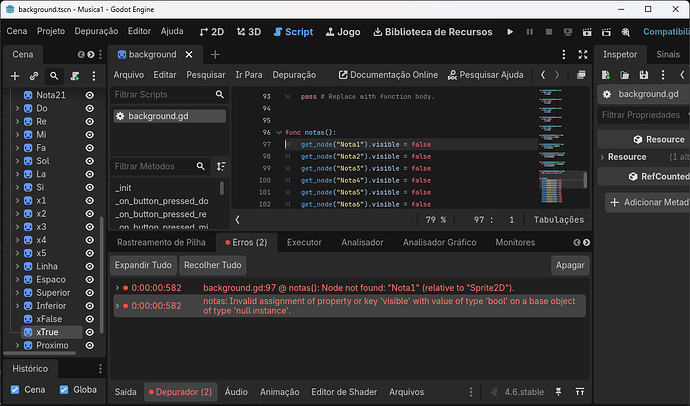Click Recolher Tudo button
This screenshot has height=406, width=690.
(213, 265)
